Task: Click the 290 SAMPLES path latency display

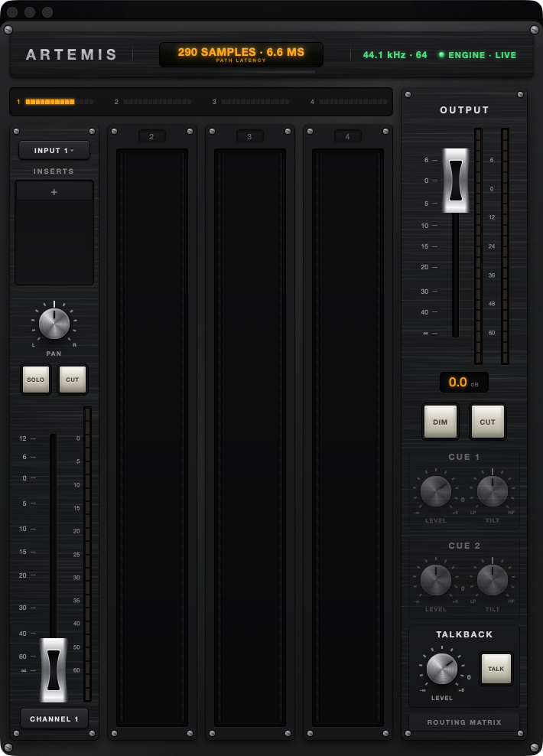Action: coord(241,54)
